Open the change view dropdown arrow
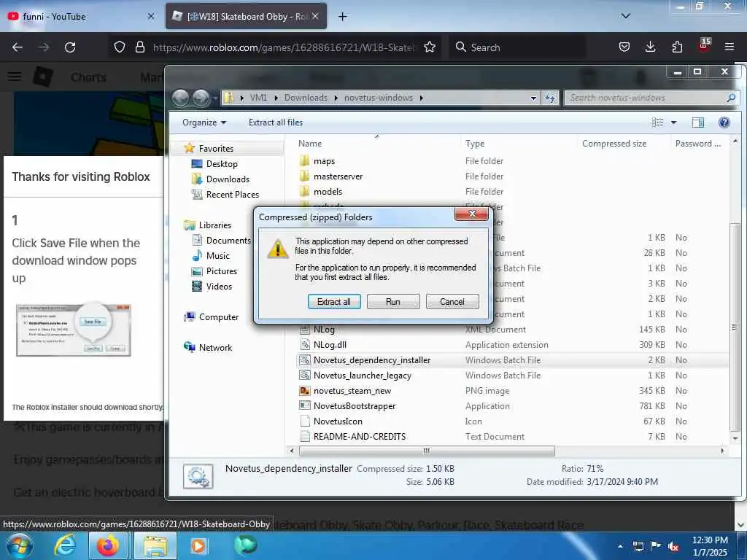 [673, 122]
